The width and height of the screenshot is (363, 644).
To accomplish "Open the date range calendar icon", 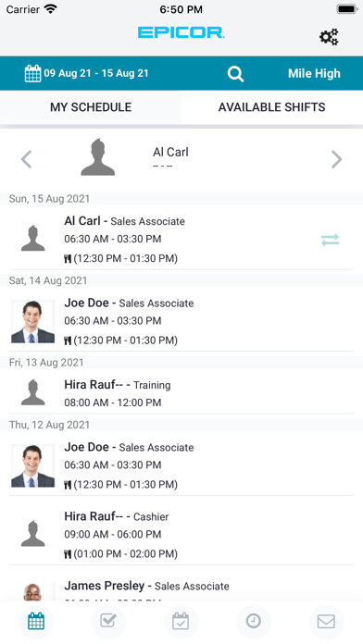I will click(32, 73).
